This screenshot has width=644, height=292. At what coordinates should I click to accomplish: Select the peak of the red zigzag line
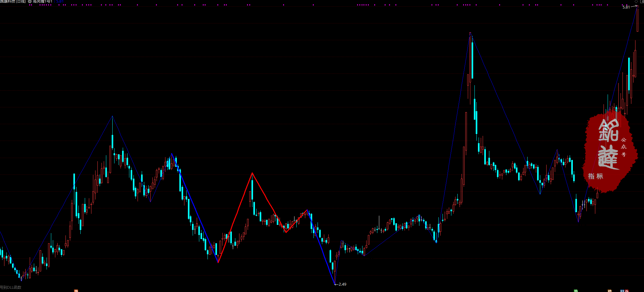click(x=252, y=173)
